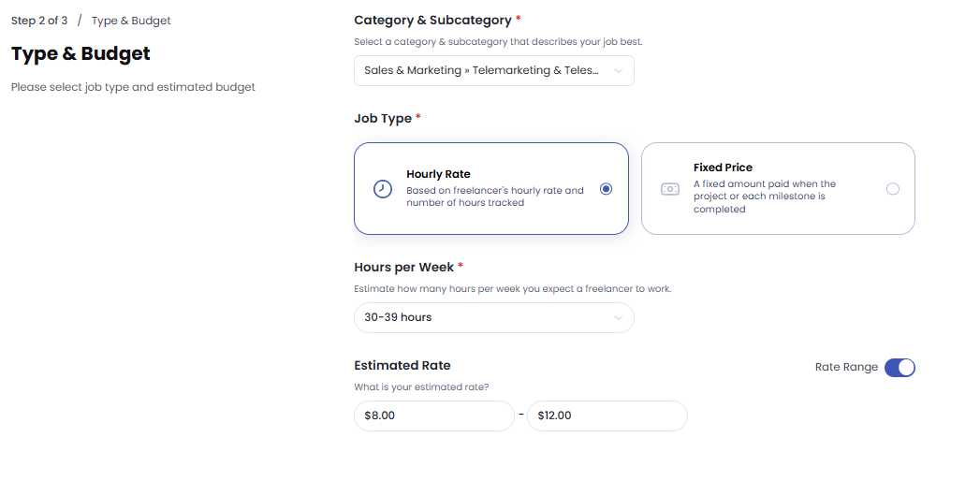Click the Hourly Rate description text
The height and width of the screenshot is (496, 980).
tap(494, 197)
